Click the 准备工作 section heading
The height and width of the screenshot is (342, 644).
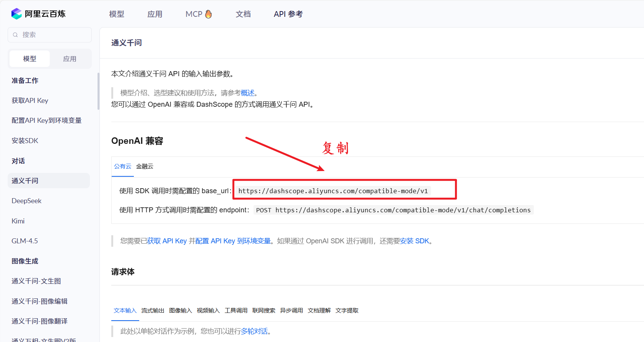click(x=25, y=81)
